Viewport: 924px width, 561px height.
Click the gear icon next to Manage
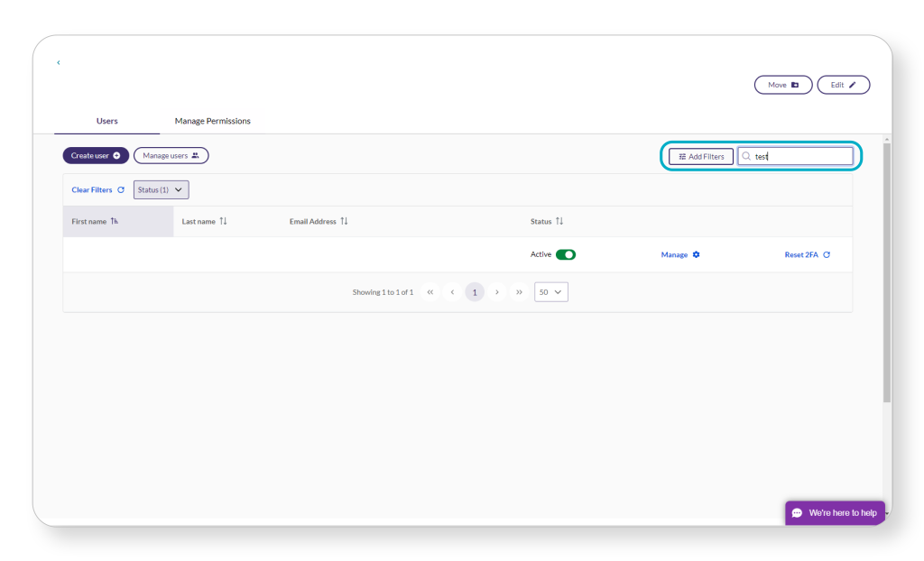(697, 254)
